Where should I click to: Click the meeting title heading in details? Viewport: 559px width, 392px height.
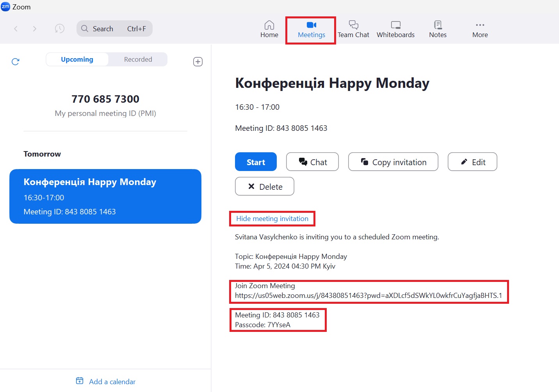332,83
